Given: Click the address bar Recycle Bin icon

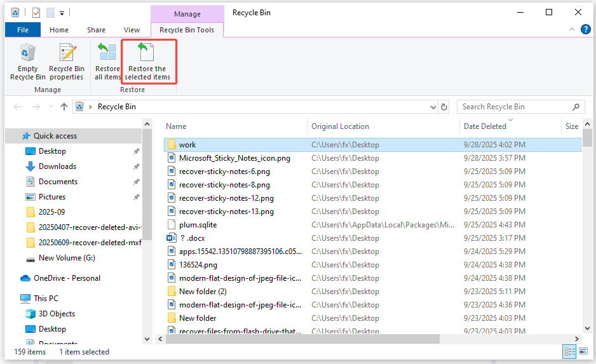Looking at the screenshot, I should pos(79,107).
